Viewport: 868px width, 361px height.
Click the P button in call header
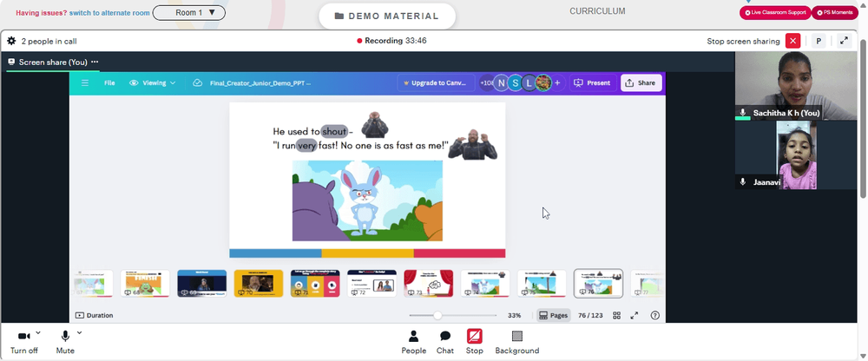pos(819,41)
